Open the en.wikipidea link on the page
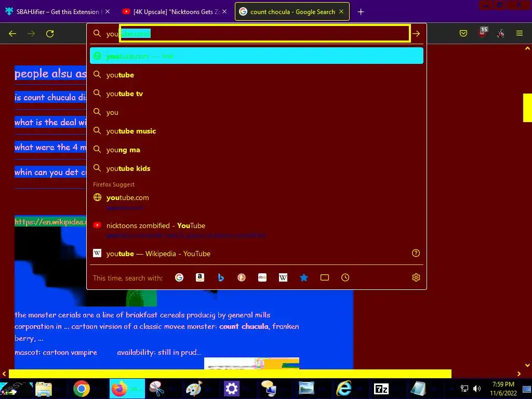 coord(50,222)
